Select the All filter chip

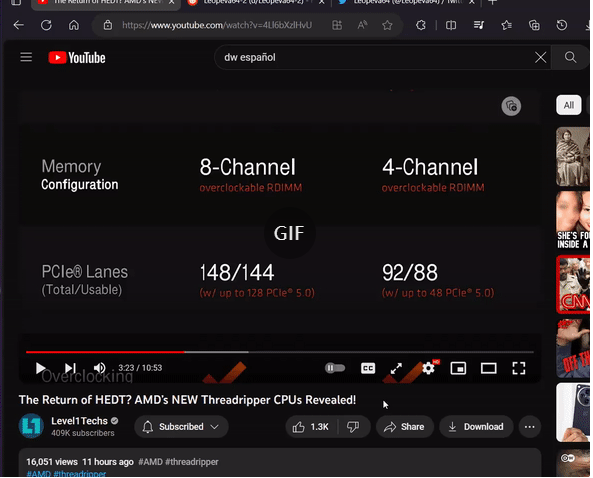pyautogui.click(x=568, y=105)
